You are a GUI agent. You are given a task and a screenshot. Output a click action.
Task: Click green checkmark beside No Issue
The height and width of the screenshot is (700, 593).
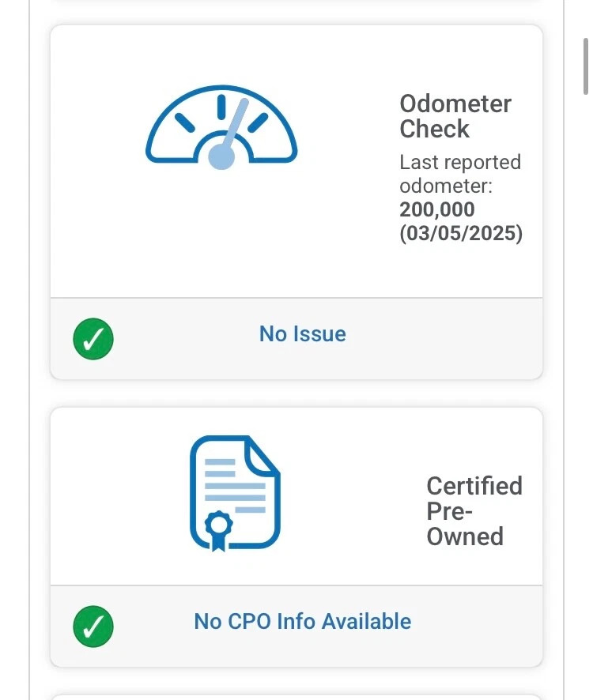[x=93, y=338]
